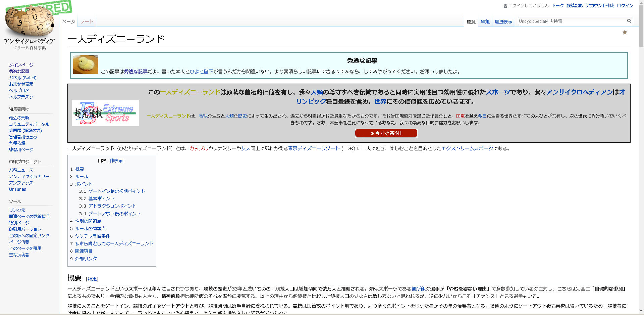Open the 履歴表示 tab

(503, 21)
